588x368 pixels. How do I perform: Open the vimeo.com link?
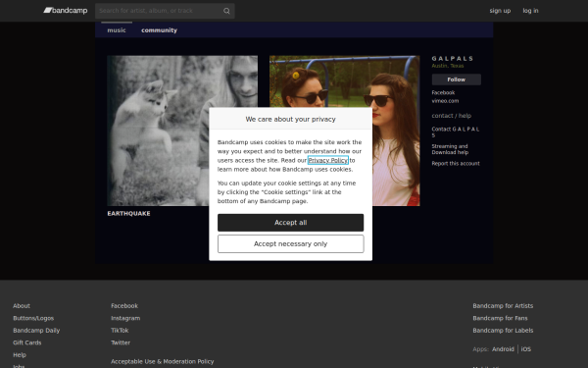click(445, 101)
